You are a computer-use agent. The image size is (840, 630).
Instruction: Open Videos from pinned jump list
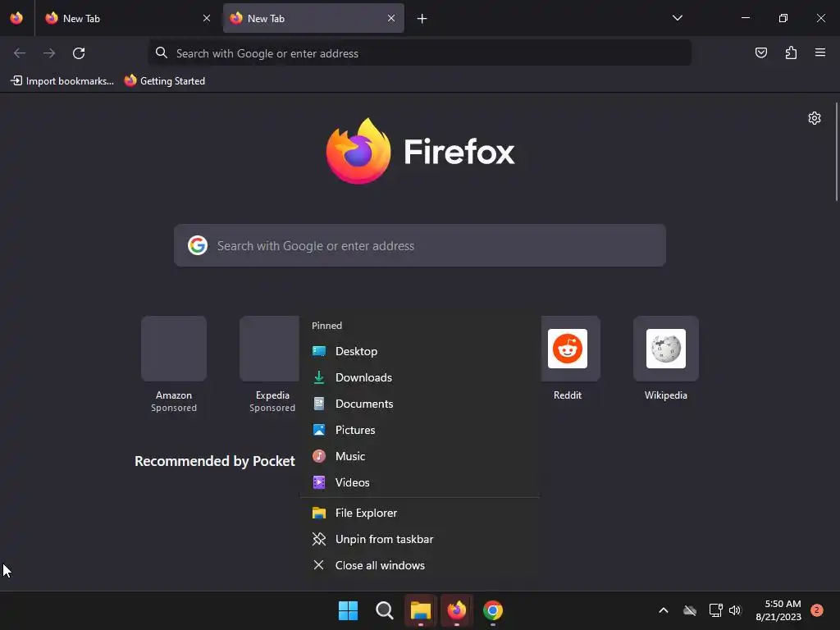(x=419, y=482)
